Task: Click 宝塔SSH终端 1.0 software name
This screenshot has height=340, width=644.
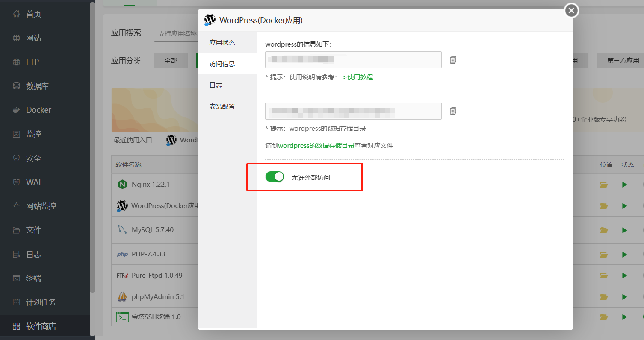Action: click(x=156, y=317)
